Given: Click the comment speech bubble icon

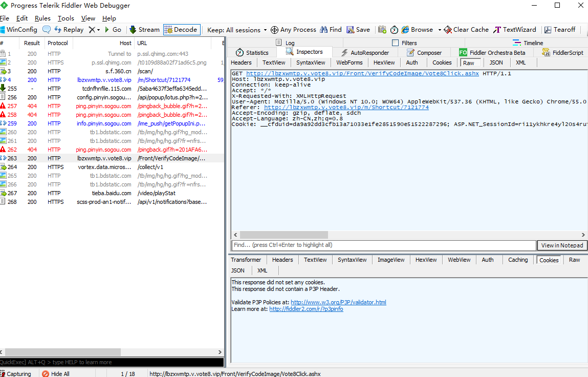Looking at the screenshot, I should point(47,30).
